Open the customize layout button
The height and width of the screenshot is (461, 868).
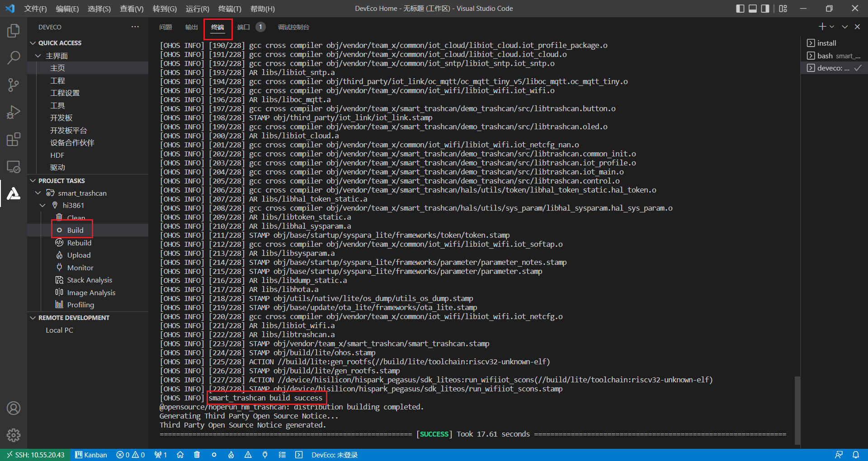click(x=783, y=9)
